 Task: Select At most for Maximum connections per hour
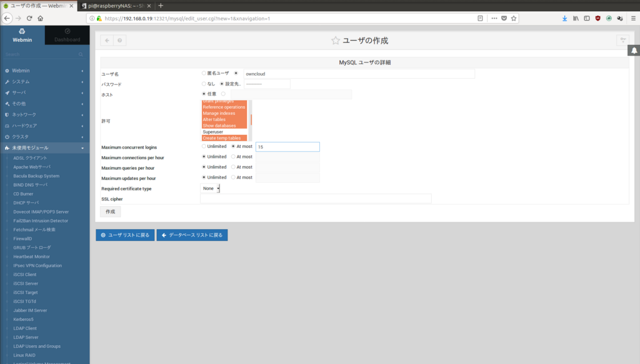[233, 157]
